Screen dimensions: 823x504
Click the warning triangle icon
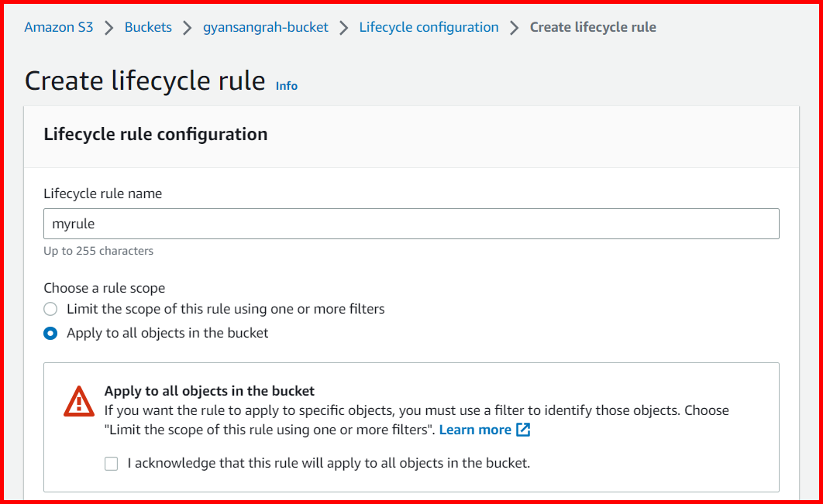(78, 402)
